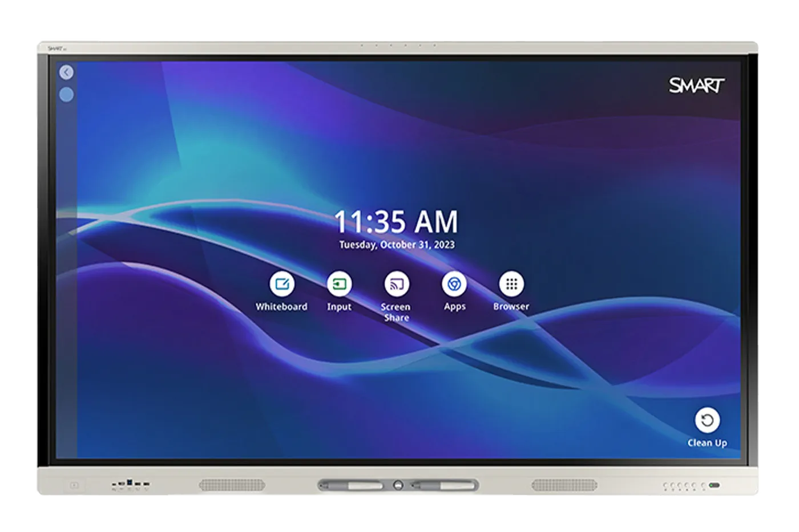Launch the Browser
The height and width of the screenshot is (532, 799).
(x=511, y=284)
